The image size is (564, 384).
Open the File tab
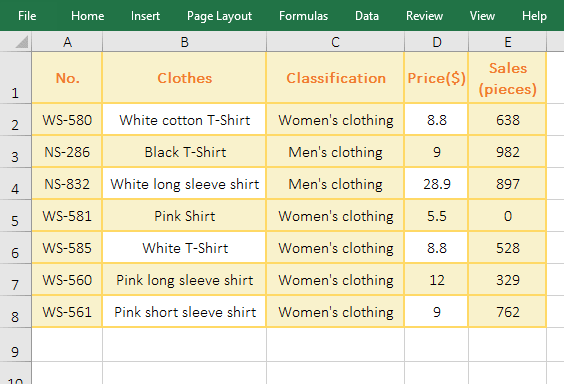tap(27, 16)
